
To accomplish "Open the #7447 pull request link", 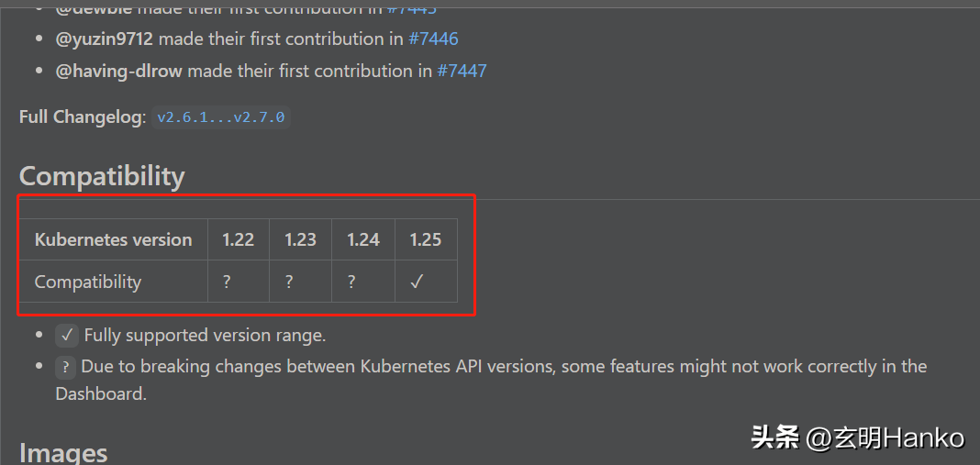I will [x=462, y=71].
